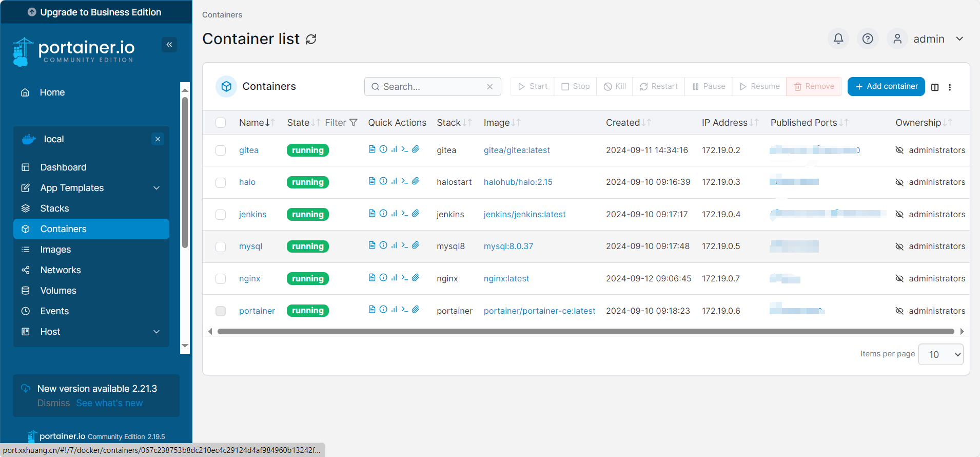
Task: Click Upgrade to Business Edition
Action: [95, 12]
